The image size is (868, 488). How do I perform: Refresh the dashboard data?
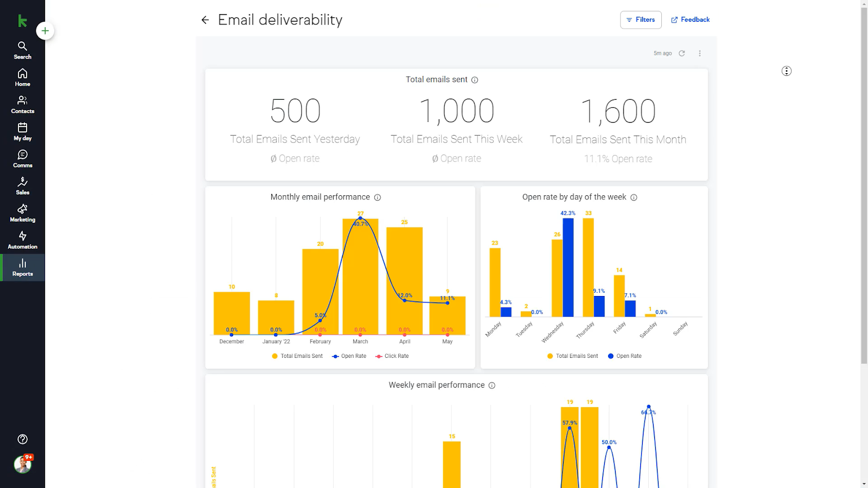[681, 53]
